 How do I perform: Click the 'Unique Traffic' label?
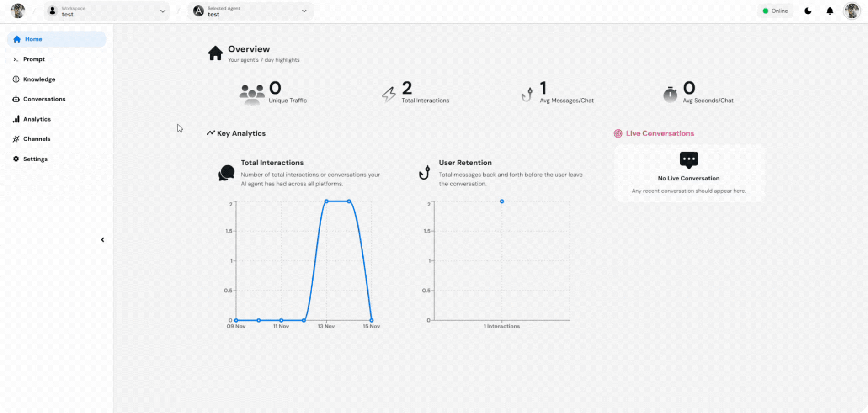[288, 101]
